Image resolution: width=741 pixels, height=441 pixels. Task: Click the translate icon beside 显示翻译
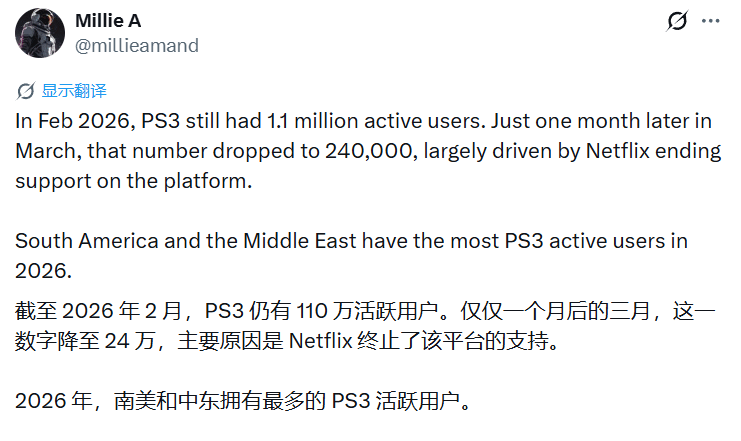tap(27, 91)
